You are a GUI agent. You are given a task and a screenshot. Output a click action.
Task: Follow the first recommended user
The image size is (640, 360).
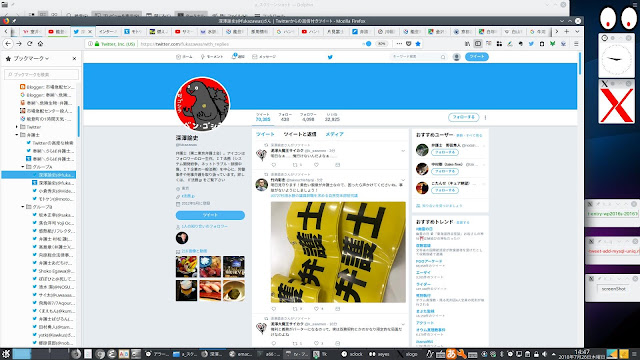click(x=445, y=152)
